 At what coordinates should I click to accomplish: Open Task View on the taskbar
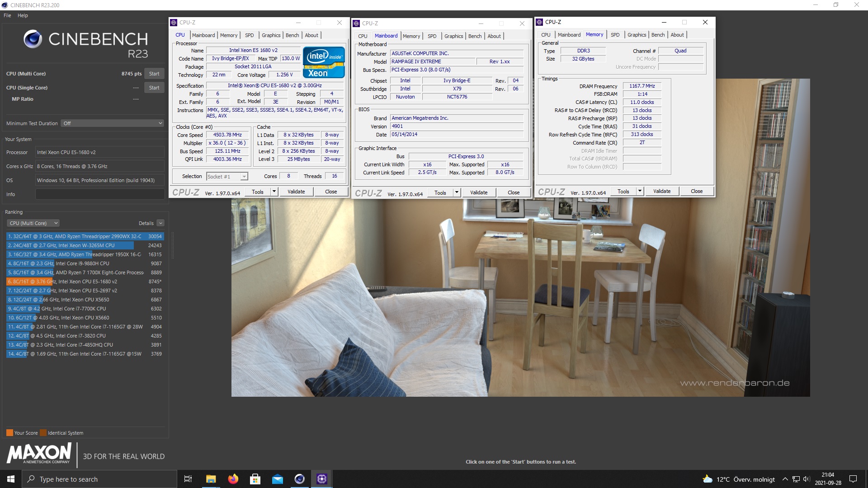coord(188,479)
